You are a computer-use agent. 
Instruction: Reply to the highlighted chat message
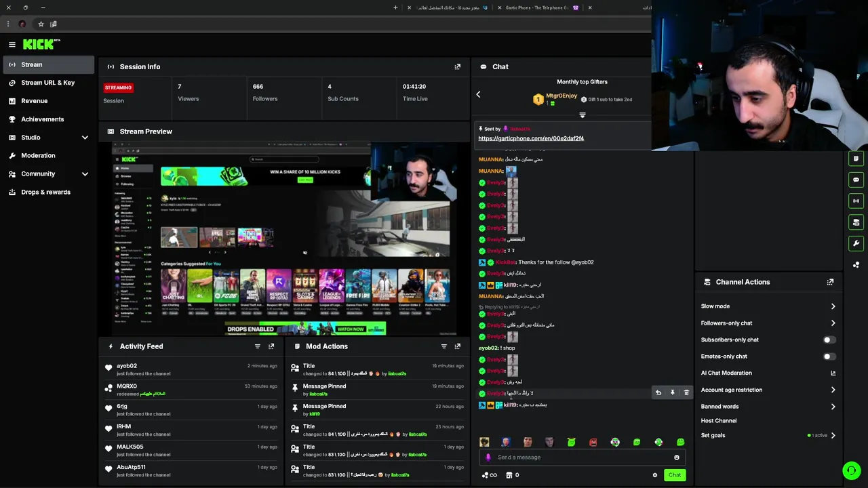pos(658,392)
